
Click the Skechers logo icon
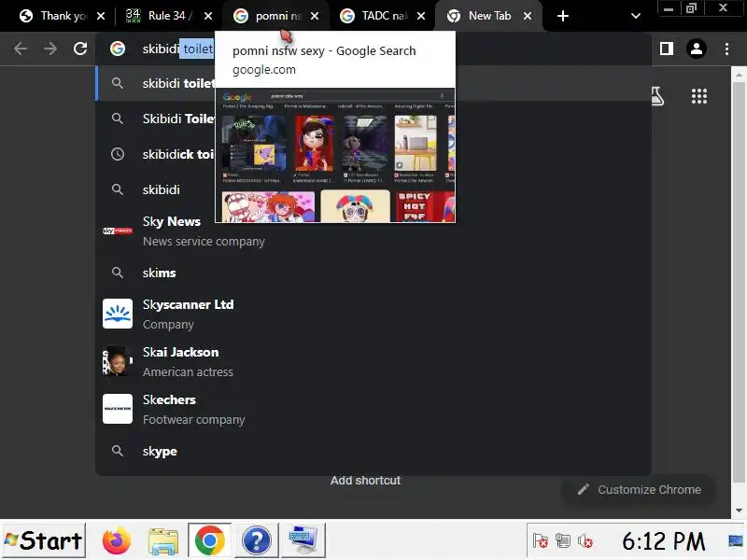[x=118, y=409]
